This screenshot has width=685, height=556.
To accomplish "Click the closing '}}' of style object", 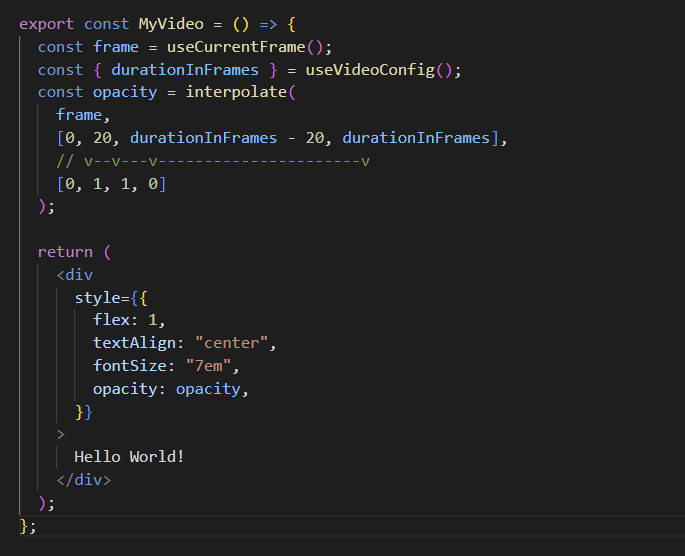I will pyautogui.click(x=83, y=411).
